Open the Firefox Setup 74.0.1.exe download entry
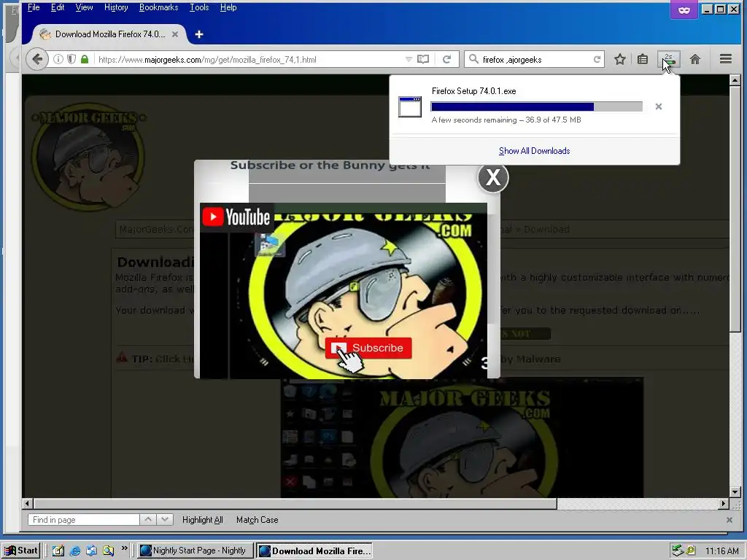 click(x=533, y=106)
